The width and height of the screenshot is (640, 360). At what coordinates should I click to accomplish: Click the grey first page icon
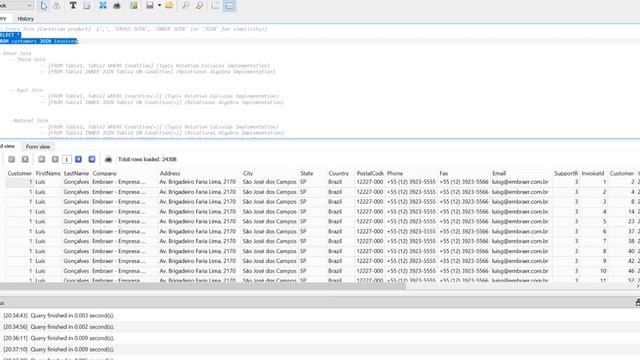click(x=41, y=159)
